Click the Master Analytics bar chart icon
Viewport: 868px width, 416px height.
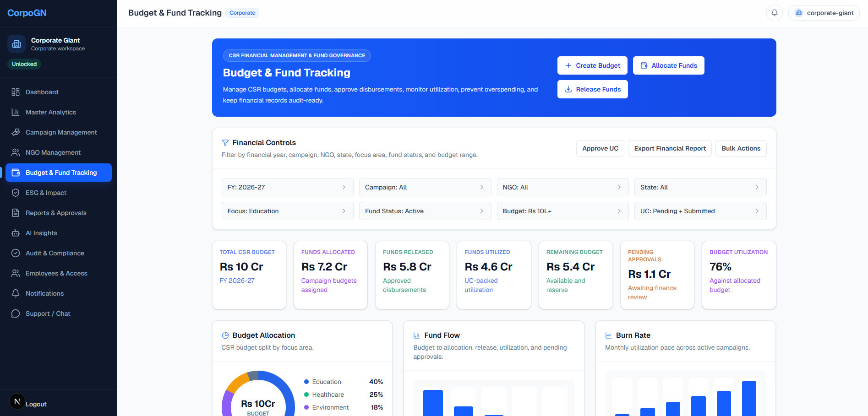coord(16,112)
